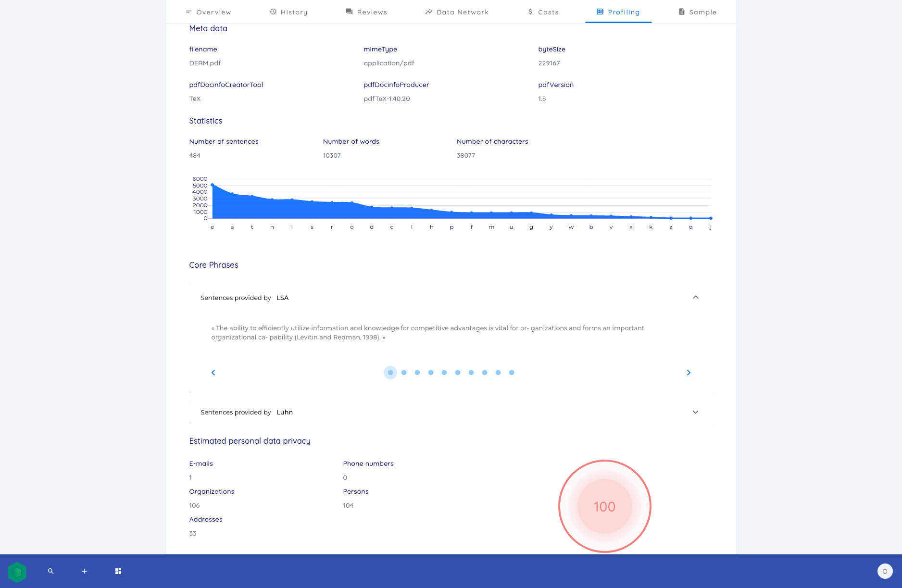Click the byteSize value 229167
Viewport: 902px width, 588px height.
(x=549, y=63)
